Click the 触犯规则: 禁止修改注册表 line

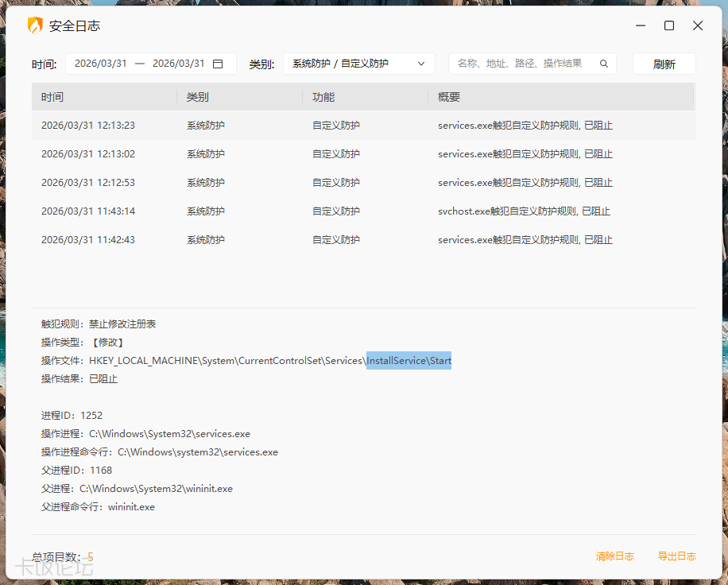point(99,324)
